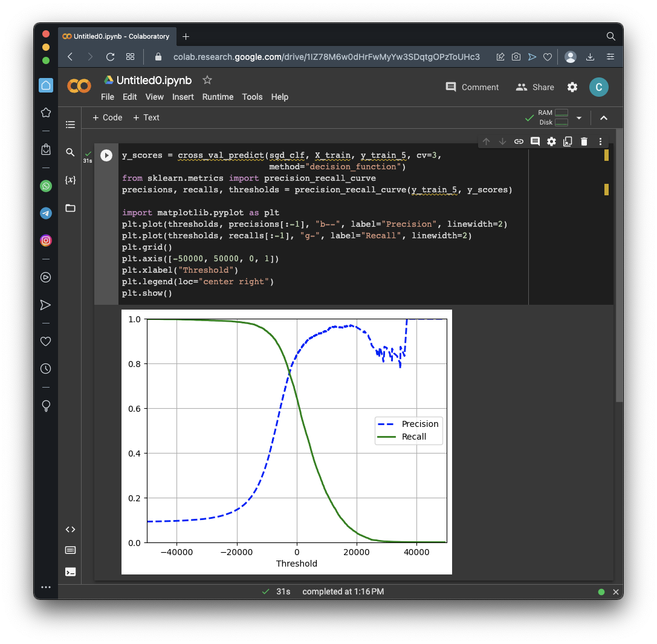Image resolution: width=657 pixels, height=644 pixels.
Task: Star the Untitled0.ipynb notebook
Action: 207,80
